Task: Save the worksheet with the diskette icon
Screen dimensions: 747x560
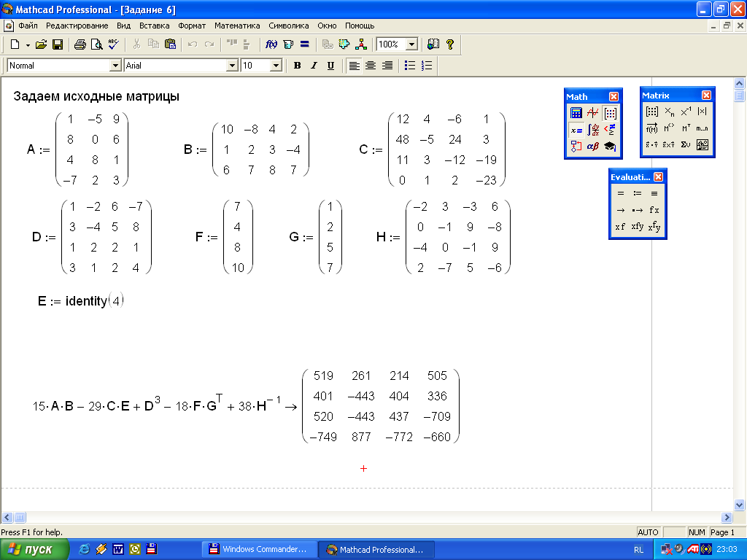Action: (58, 44)
